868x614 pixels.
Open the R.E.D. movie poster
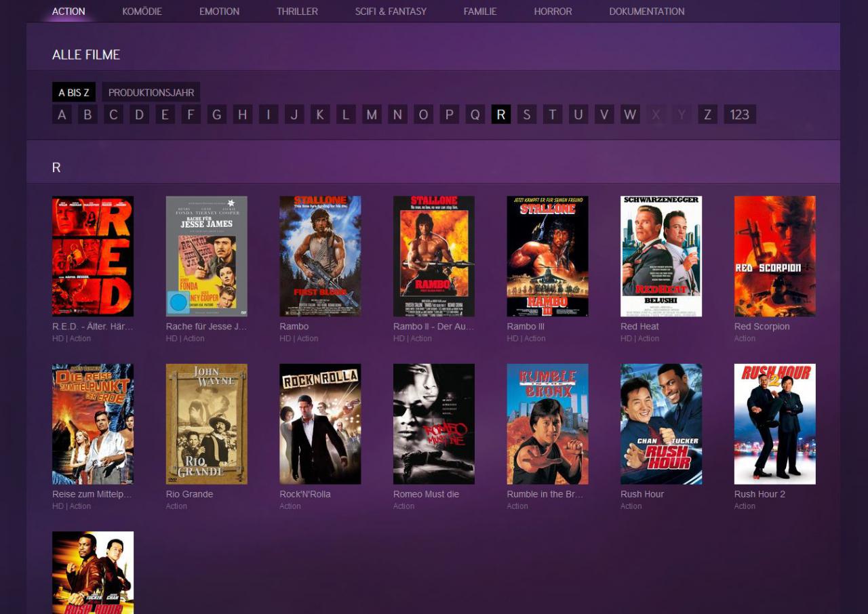point(93,256)
